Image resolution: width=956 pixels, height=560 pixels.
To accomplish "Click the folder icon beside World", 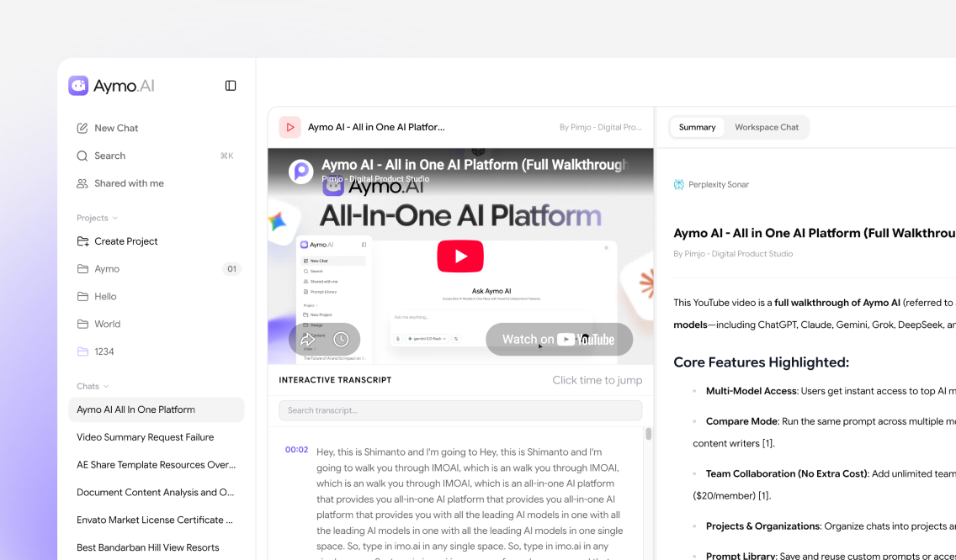I will (x=82, y=325).
